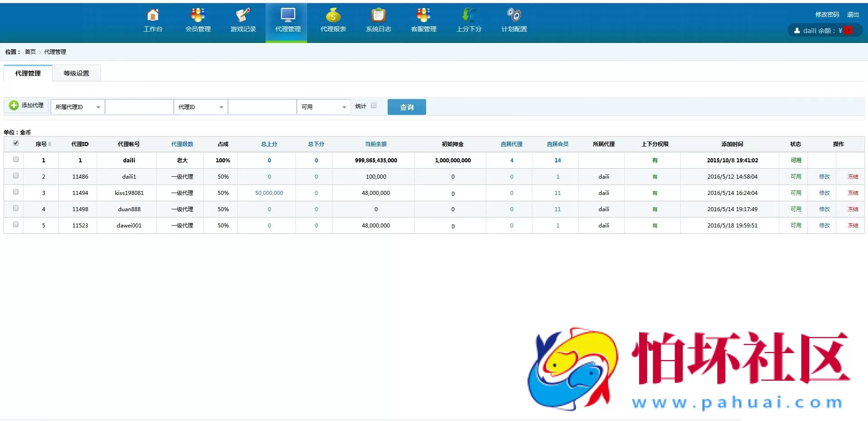The image size is (868, 421).
Task: Open the 可用 status dropdown
Action: click(x=323, y=107)
